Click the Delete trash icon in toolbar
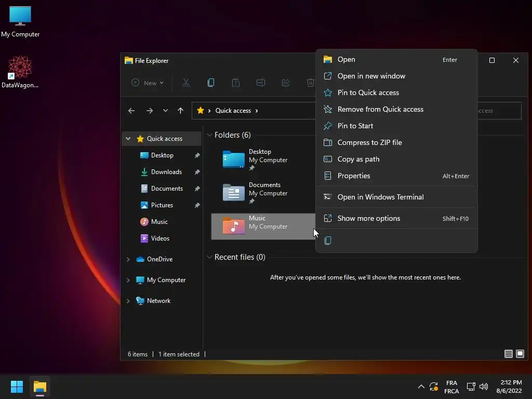This screenshot has height=399, width=532. pyautogui.click(x=311, y=83)
